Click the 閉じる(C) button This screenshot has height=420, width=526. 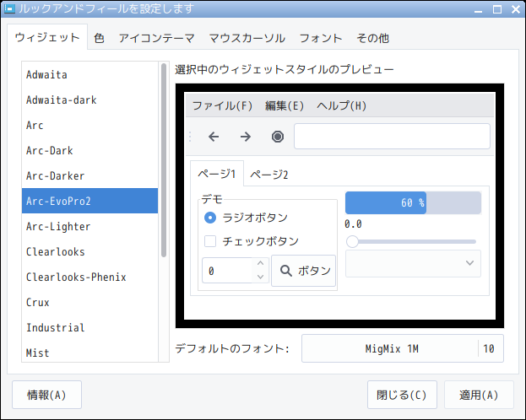pyautogui.click(x=402, y=395)
